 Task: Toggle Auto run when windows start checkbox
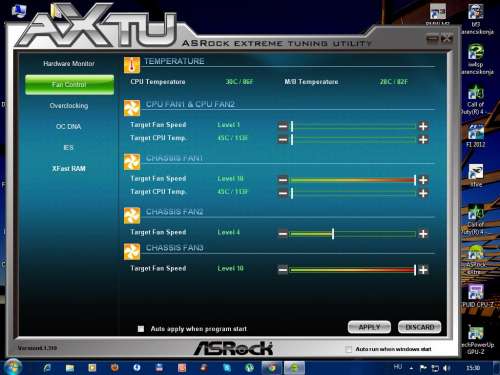point(348,349)
